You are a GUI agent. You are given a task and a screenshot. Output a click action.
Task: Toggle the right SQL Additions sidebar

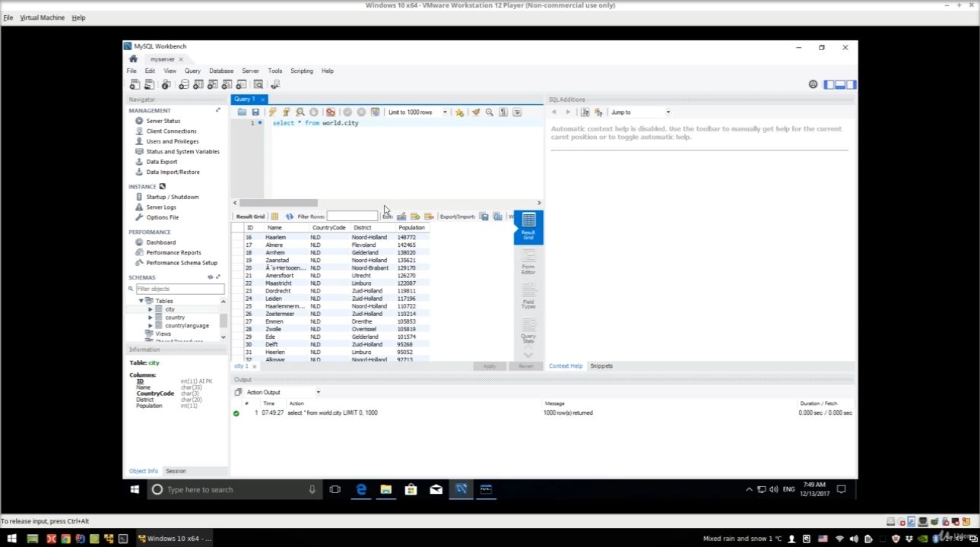click(852, 84)
